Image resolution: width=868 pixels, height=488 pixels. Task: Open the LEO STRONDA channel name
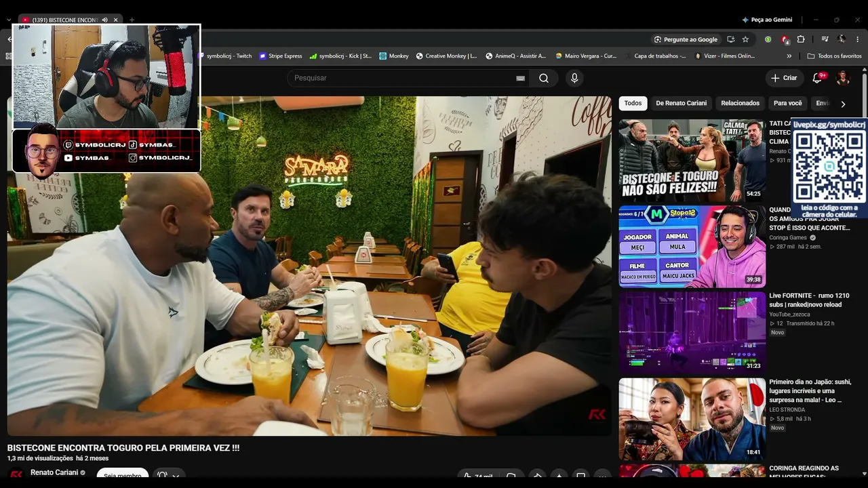pyautogui.click(x=787, y=410)
